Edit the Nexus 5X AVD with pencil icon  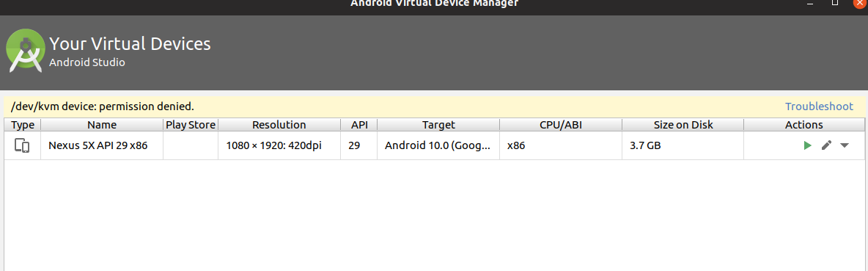point(826,145)
